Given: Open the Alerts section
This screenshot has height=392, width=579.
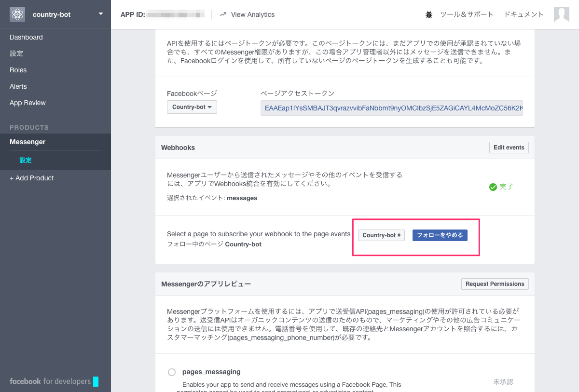Looking at the screenshot, I should pos(18,86).
